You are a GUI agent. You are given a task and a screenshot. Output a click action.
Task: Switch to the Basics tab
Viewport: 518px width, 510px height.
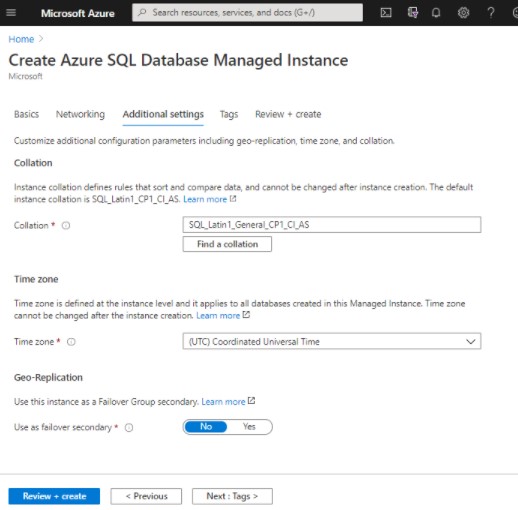click(26, 114)
